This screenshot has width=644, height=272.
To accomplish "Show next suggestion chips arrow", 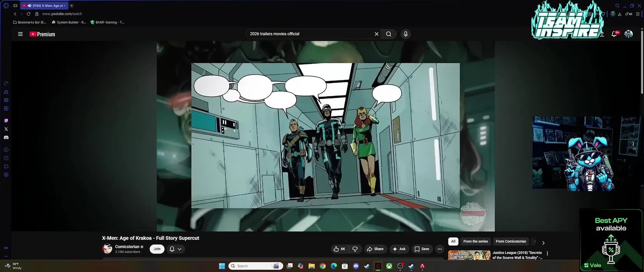I will [543, 243].
